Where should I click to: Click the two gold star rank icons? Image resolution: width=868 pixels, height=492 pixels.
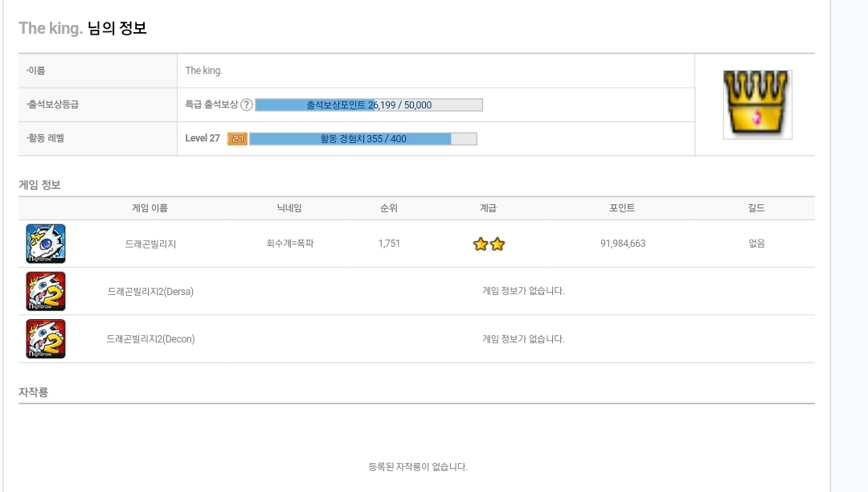(x=489, y=244)
